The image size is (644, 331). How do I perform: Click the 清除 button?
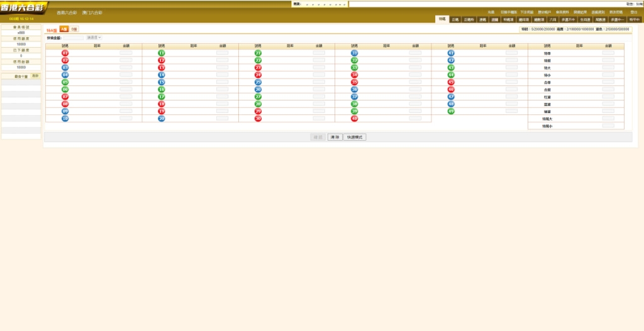point(335,137)
